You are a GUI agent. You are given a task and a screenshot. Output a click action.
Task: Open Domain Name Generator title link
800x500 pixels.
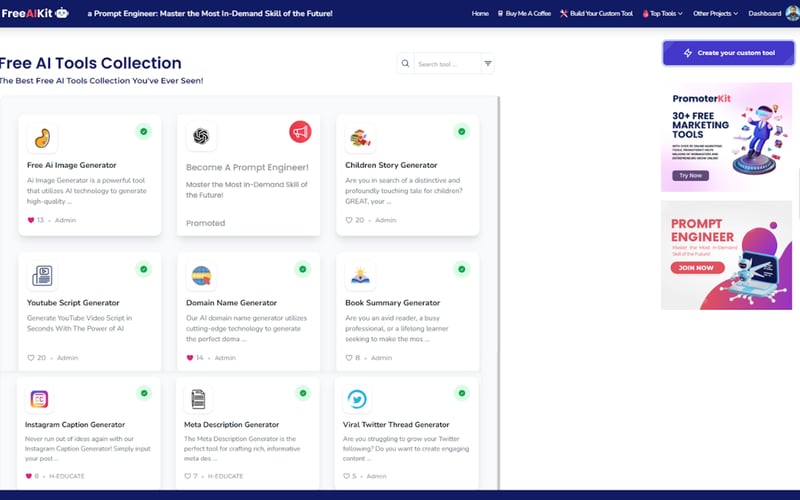(x=231, y=303)
